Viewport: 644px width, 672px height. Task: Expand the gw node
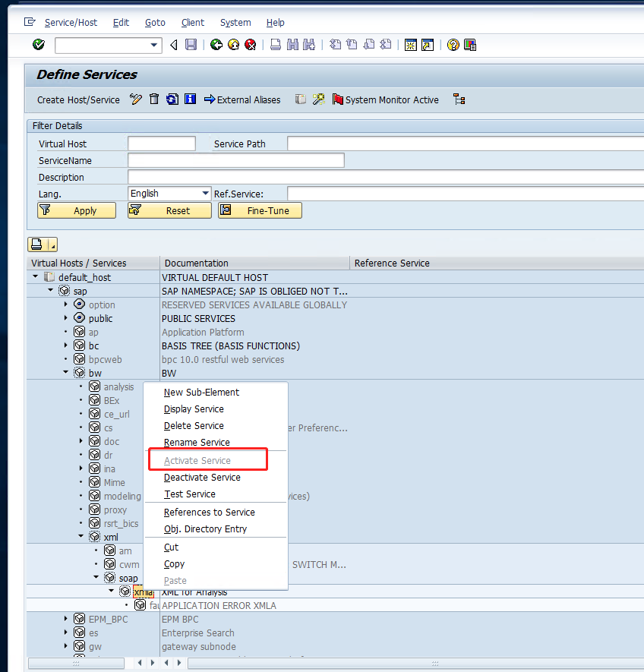pyautogui.click(x=65, y=646)
